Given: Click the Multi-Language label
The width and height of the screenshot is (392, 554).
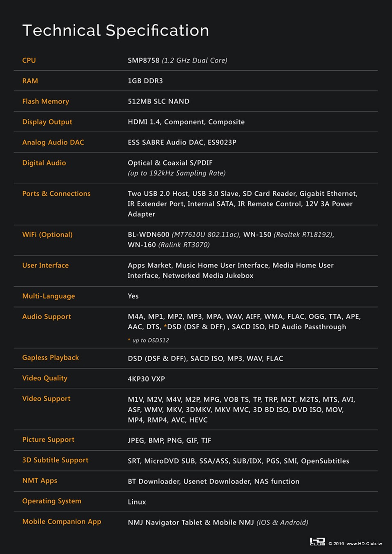Looking at the screenshot, I should coord(49,296).
